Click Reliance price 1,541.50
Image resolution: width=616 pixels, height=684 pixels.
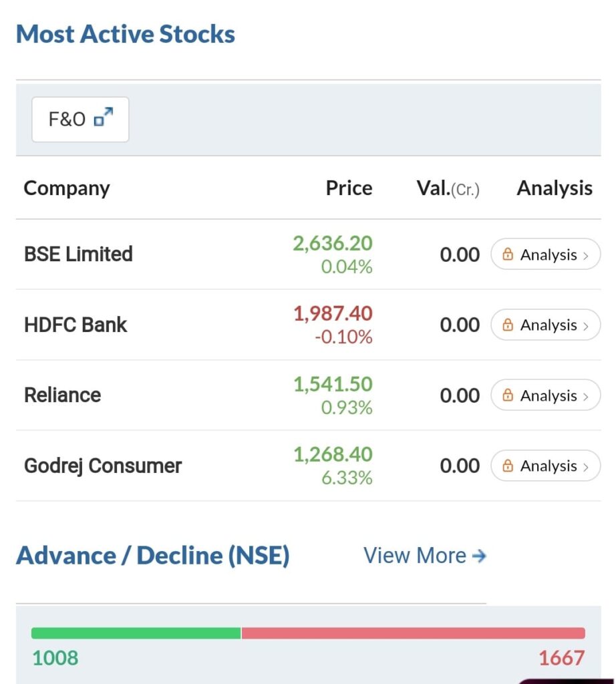pyautogui.click(x=333, y=384)
